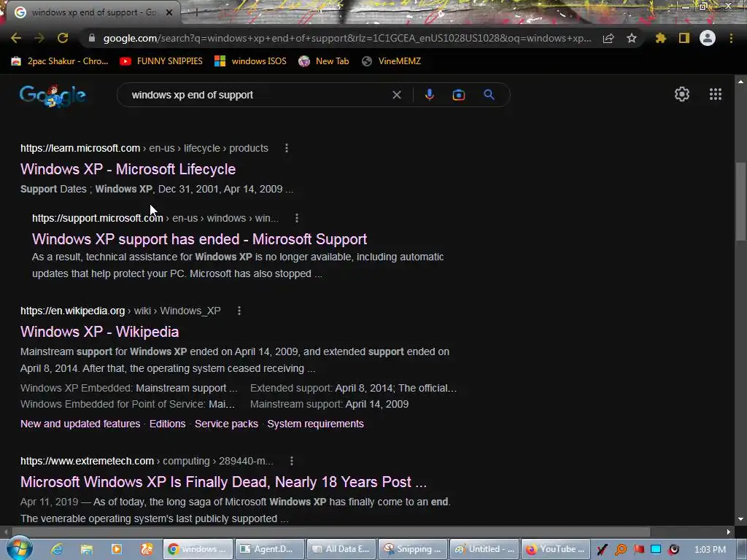Viewport: 747px width, 560px height.
Task: Switch to YouTube Firefox taskbar window
Action: click(556, 549)
